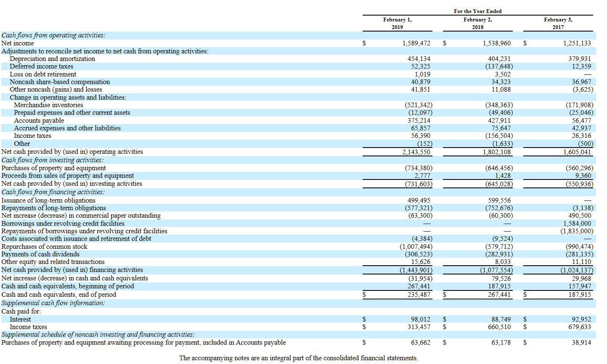This screenshot has width=607, height=364.
Task: Select the "Merchandise inventories" line item
Action: pyautogui.click(x=48, y=105)
